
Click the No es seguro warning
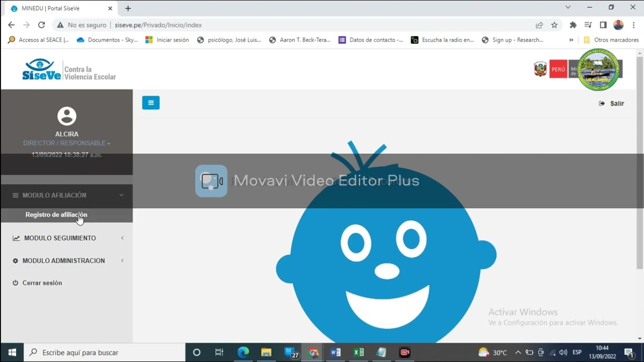coord(82,25)
